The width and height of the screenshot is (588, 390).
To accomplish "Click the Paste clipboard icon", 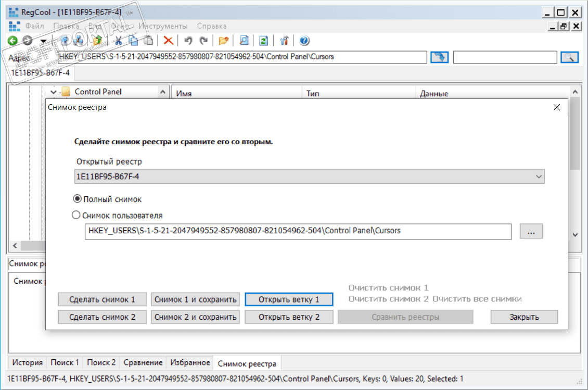I will [x=148, y=41].
